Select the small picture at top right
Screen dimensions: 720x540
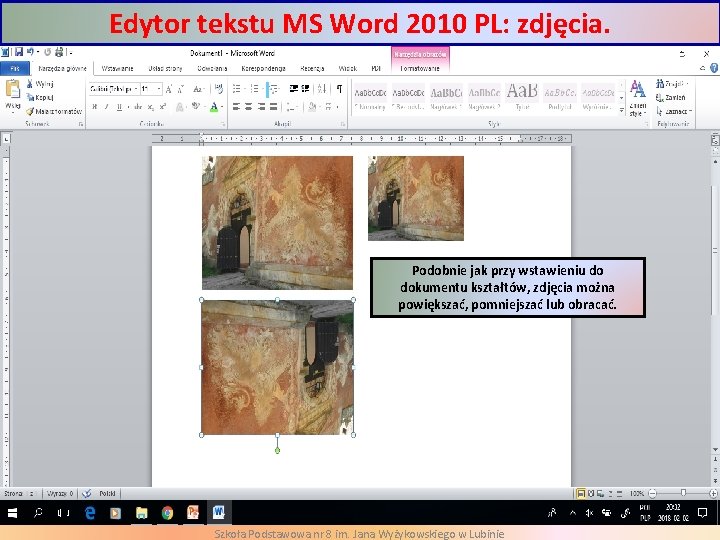click(416, 198)
